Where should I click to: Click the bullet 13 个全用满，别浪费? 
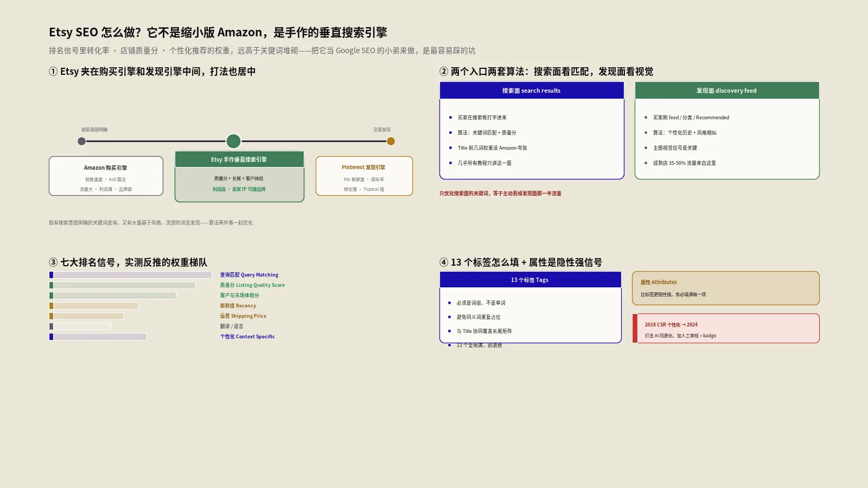[479, 345]
